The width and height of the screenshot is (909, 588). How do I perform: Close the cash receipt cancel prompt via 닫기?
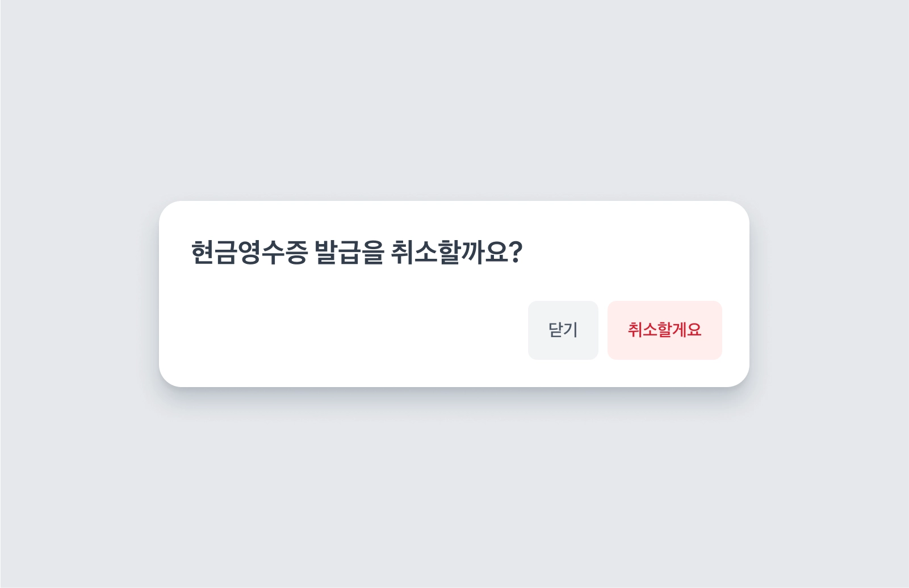(563, 330)
